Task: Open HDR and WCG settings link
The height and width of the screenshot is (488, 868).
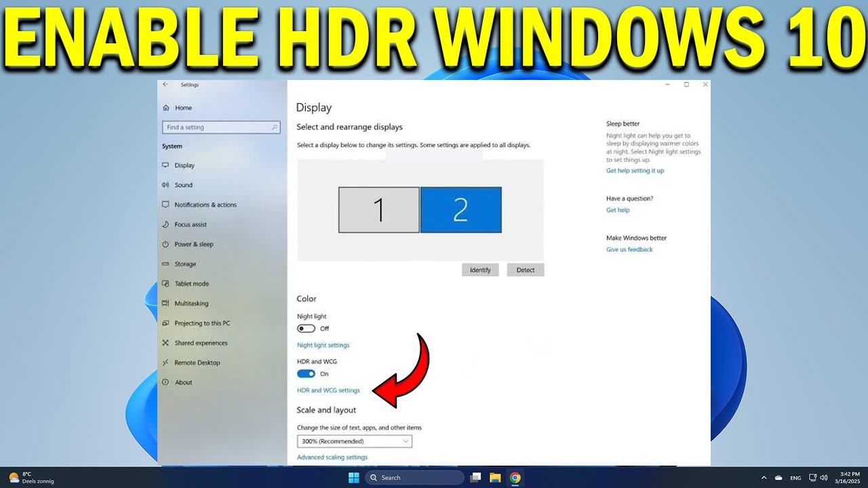Action: (x=328, y=390)
